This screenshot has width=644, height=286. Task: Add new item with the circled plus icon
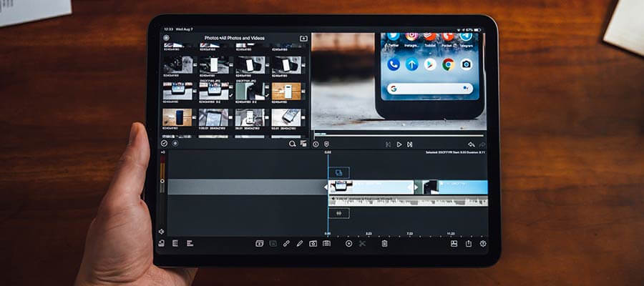tap(348, 243)
